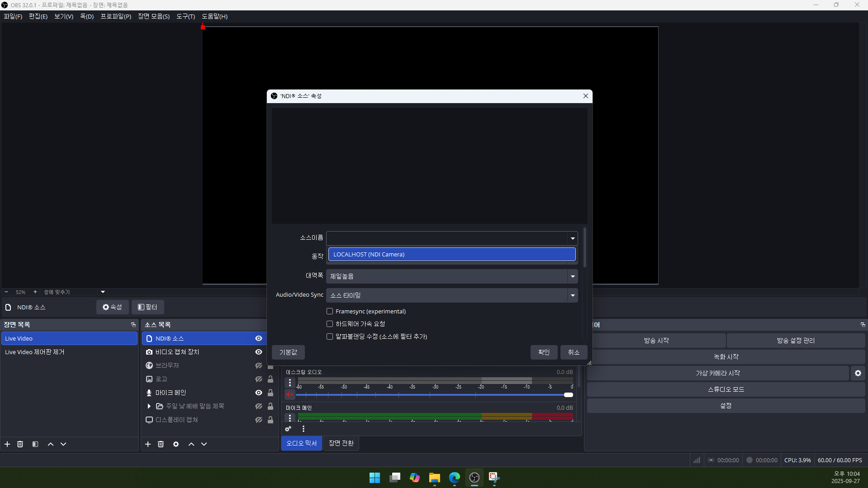Mute the desktop audio speaker icon

(290, 394)
